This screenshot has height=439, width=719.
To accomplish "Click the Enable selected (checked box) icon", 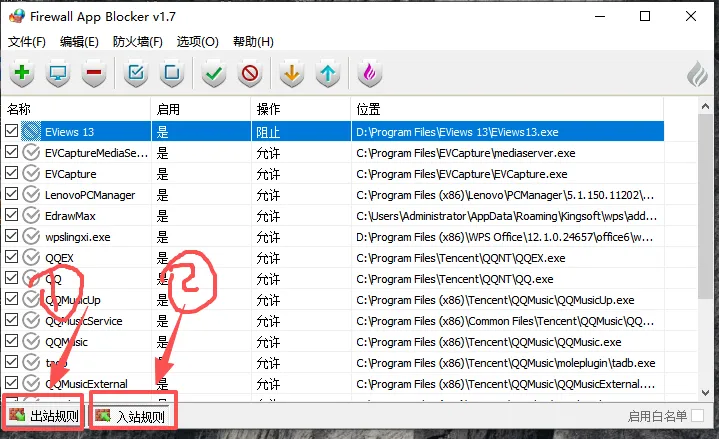I will [136, 73].
